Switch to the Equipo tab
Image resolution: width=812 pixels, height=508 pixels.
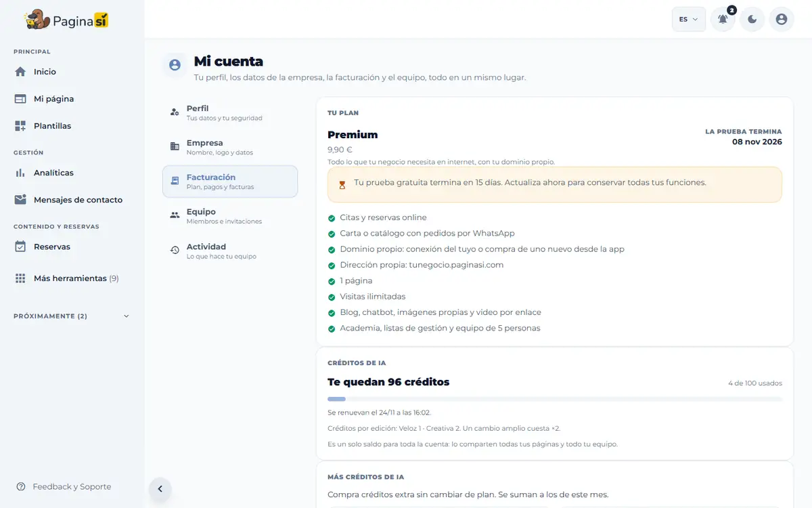(230, 216)
